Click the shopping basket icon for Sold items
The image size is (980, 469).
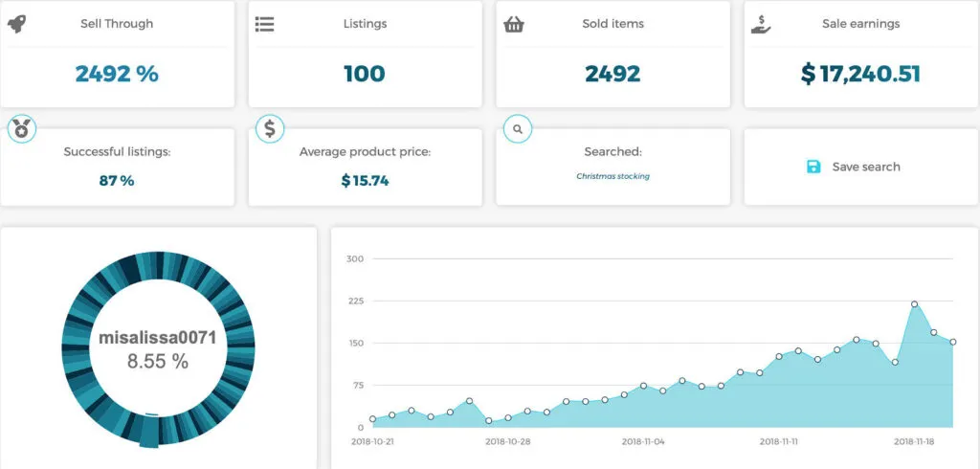click(x=513, y=25)
